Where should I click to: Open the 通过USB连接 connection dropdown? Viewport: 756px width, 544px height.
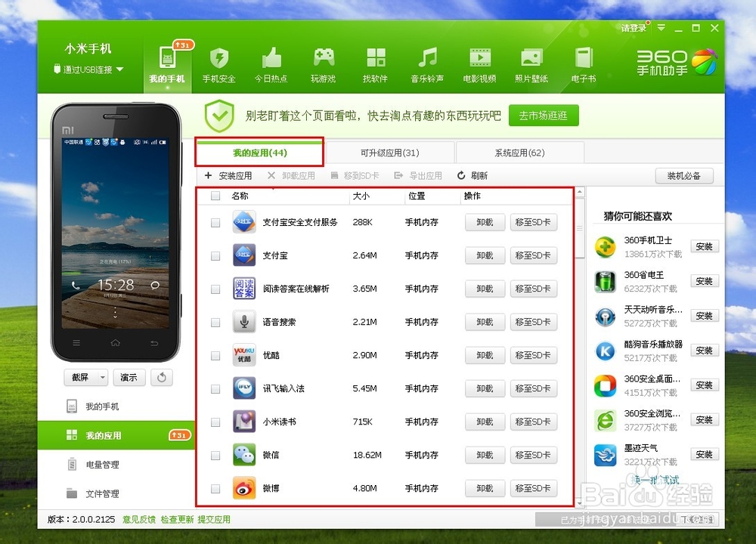coord(88,70)
